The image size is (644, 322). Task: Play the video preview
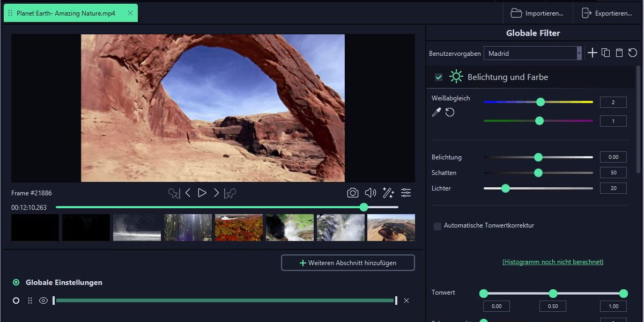pyautogui.click(x=202, y=193)
